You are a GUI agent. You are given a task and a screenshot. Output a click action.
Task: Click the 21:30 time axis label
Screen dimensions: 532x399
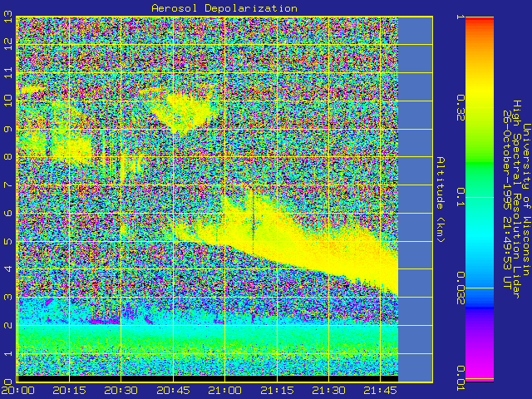point(328,391)
